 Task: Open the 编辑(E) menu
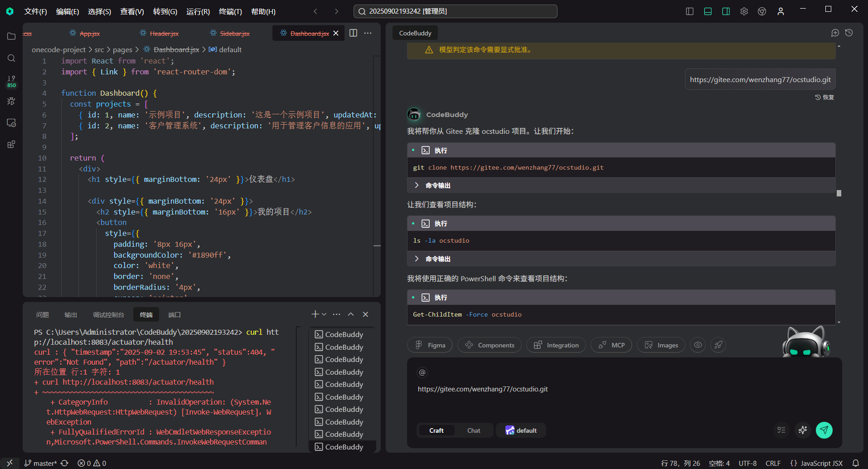click(68, 11)
